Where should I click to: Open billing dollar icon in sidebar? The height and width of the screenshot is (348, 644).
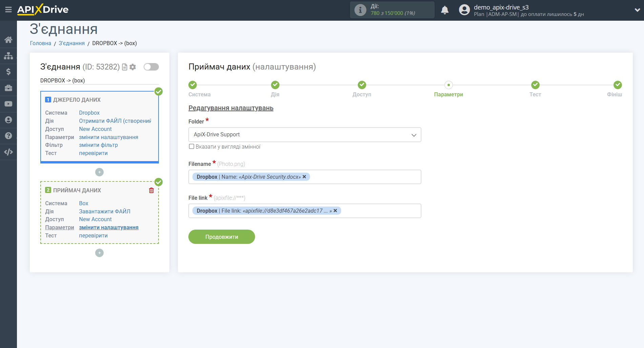pyautogui.click(x=8, y=72)
